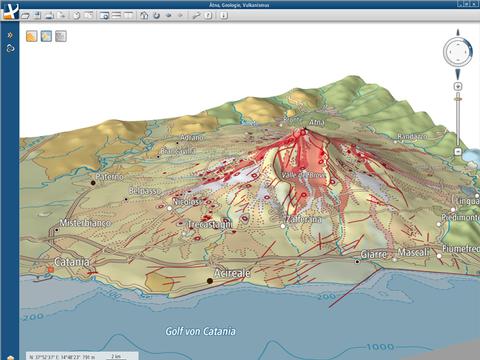This screenshot has width=480, height=360.
Task: Click the home view icon
Action: click(x=144, y=15)
